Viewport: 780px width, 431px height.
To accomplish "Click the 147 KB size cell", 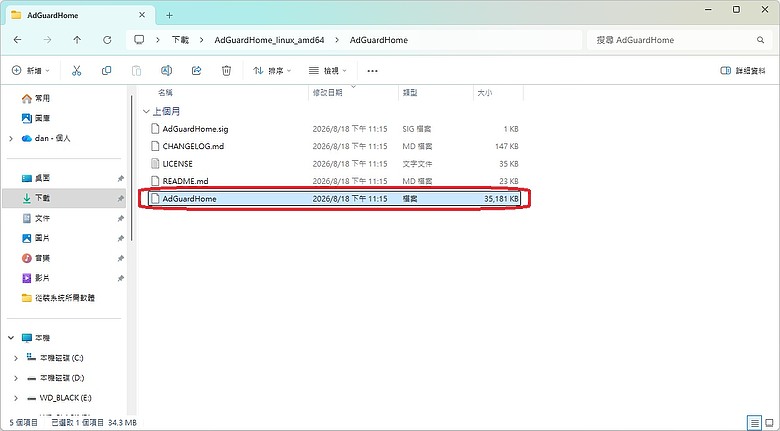I will tap(506, 146).
